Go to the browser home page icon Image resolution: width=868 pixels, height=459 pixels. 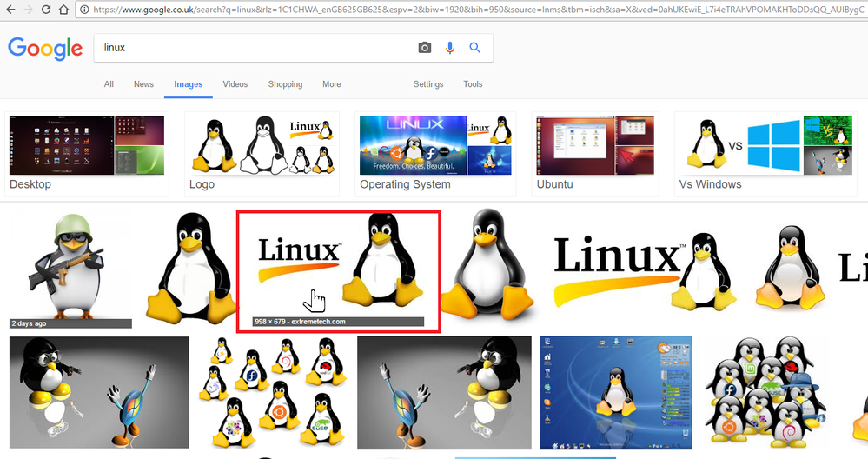(63, 10)
